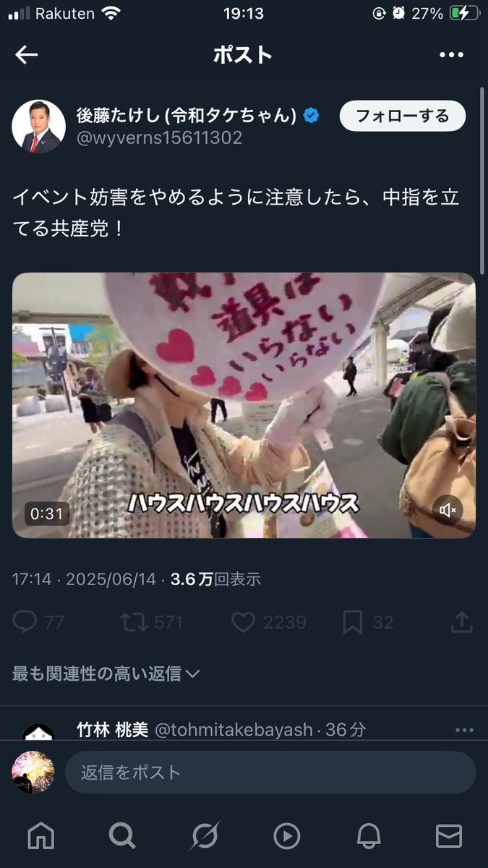The height and width of the screenshot is (868, 488).
Task: Open the @wyverns15611302 profile handle
Action: [x=159, y=137]
